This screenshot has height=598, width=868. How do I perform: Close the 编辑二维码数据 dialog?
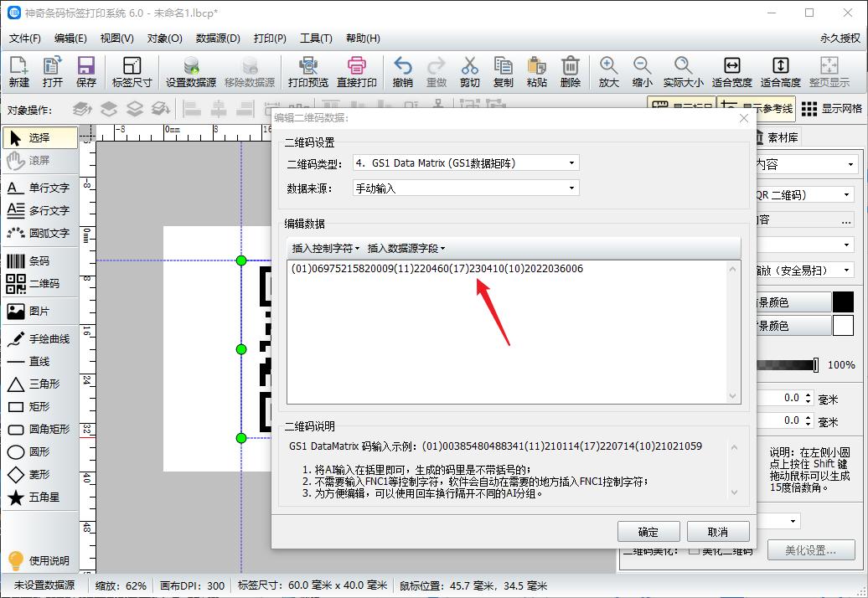pyautogui.click(x=744, y=118)
